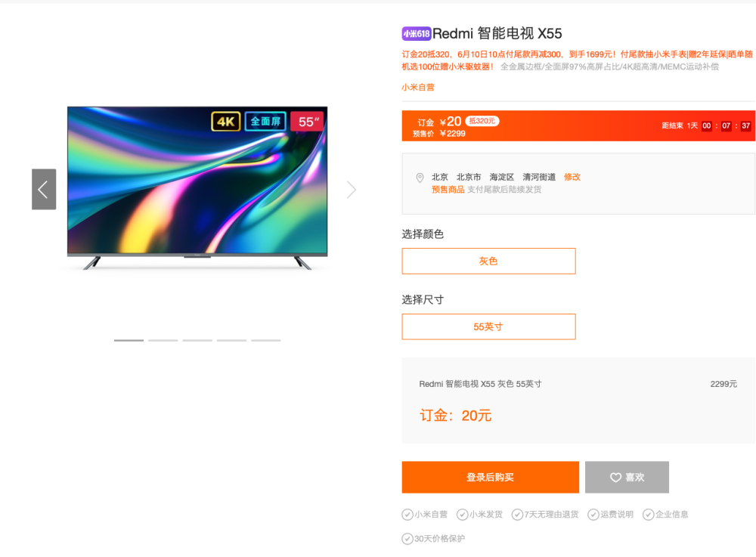Jump to second carousel indicator bar
The height and width of the screenshot is (557, 756).
163,341
